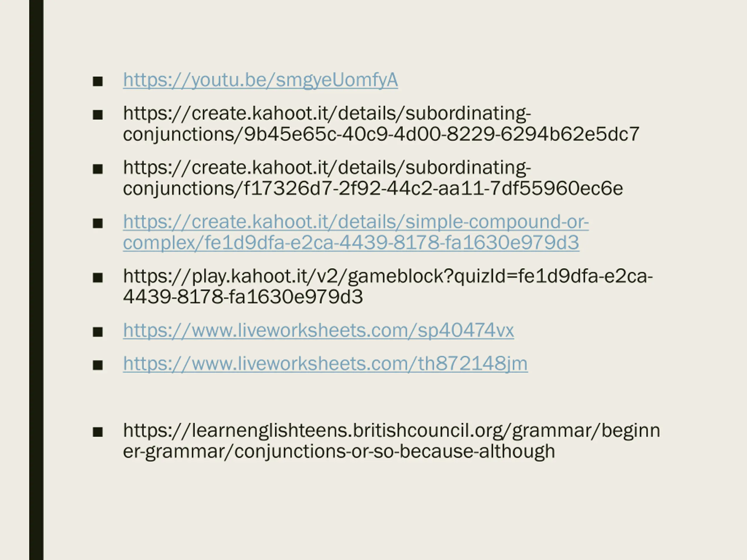Click the line 'er-grammar/conjunctions-or-so-because-although'

coord(339,452)
